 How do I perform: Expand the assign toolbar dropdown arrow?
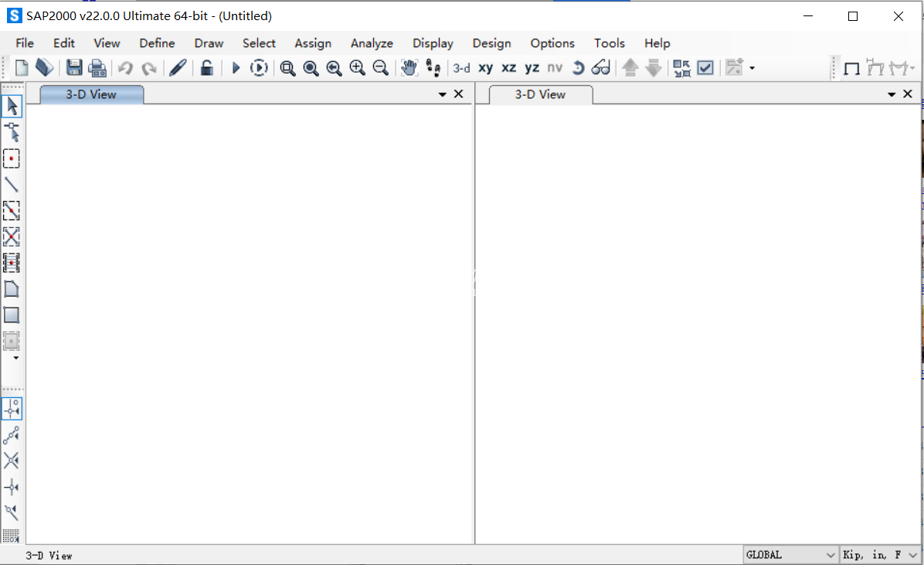click(x=752, y=69)
